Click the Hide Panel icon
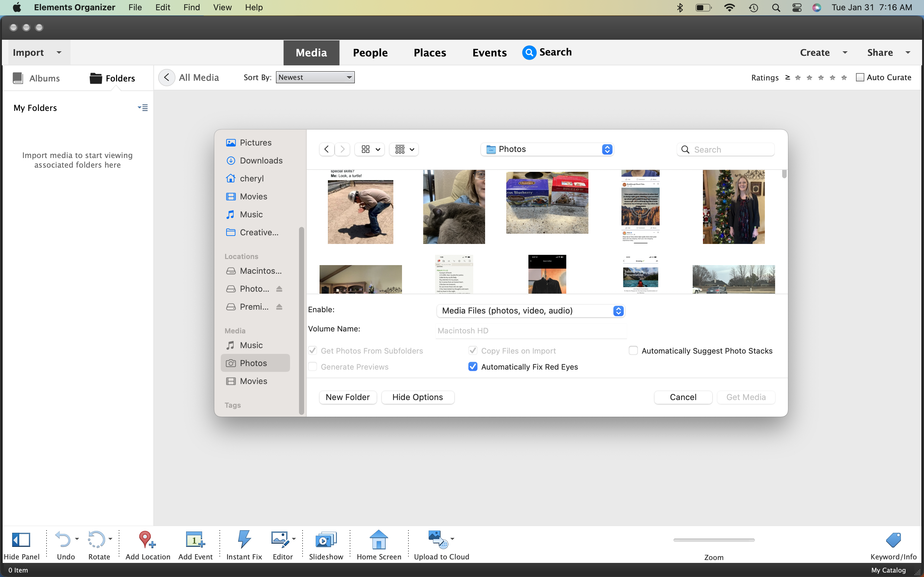Viewport: 924px width, 577px height. pos(21,539)
